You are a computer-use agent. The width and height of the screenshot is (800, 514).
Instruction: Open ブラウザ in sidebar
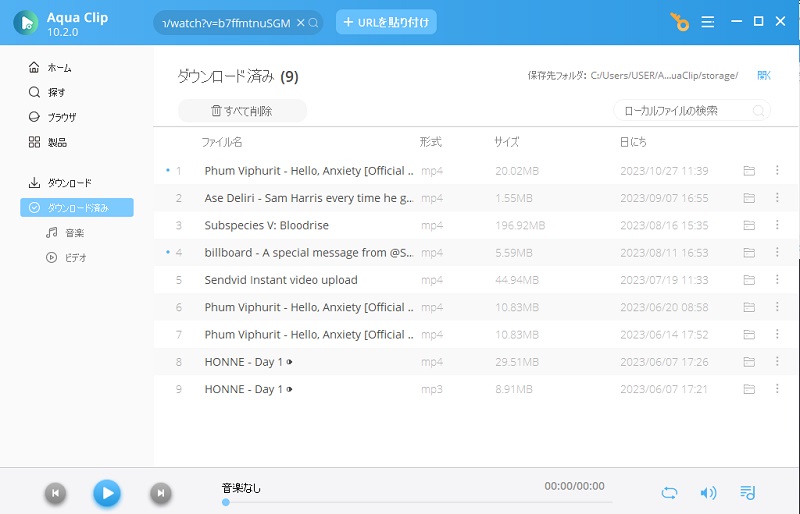click(x=52, y=117)
